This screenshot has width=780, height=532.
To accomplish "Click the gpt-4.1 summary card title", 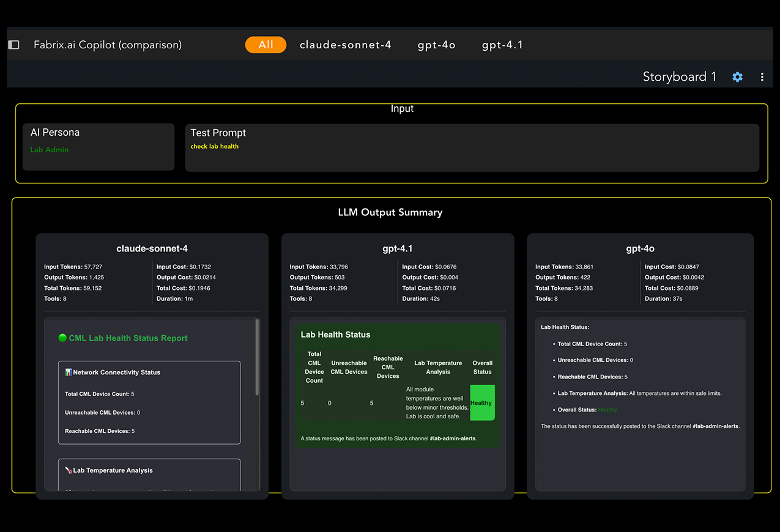I will tap(397, 249).
